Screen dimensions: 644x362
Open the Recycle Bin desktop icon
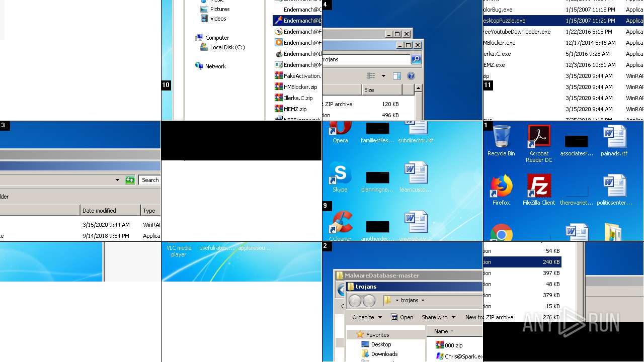(x=501, y=141)
